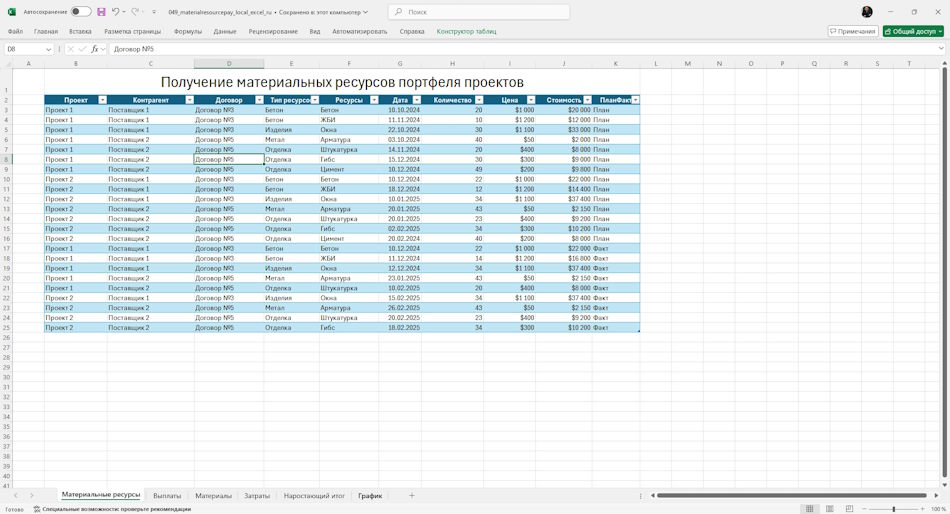
Task: Click the vertical scrollbar thumb
Action: tap(945, 272)
